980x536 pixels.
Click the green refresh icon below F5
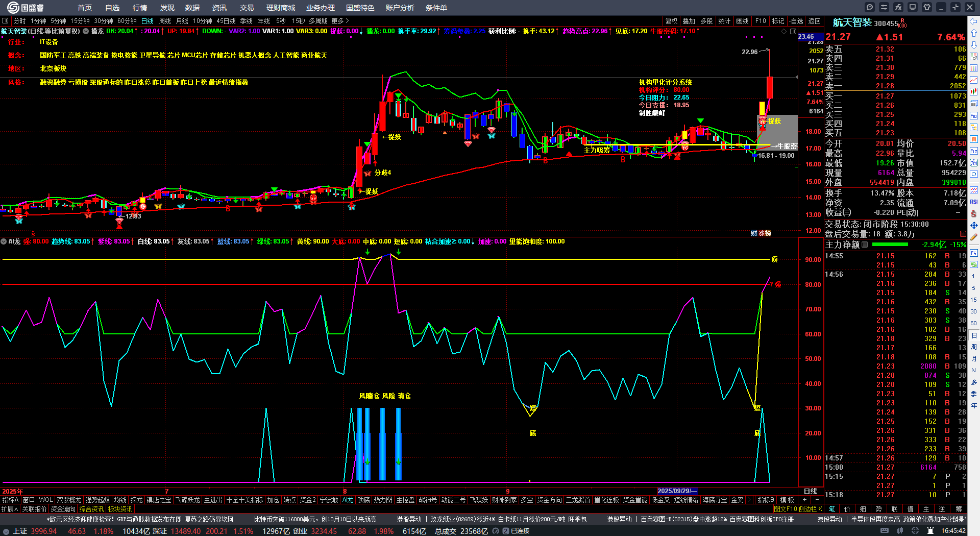tap(974, 264)
